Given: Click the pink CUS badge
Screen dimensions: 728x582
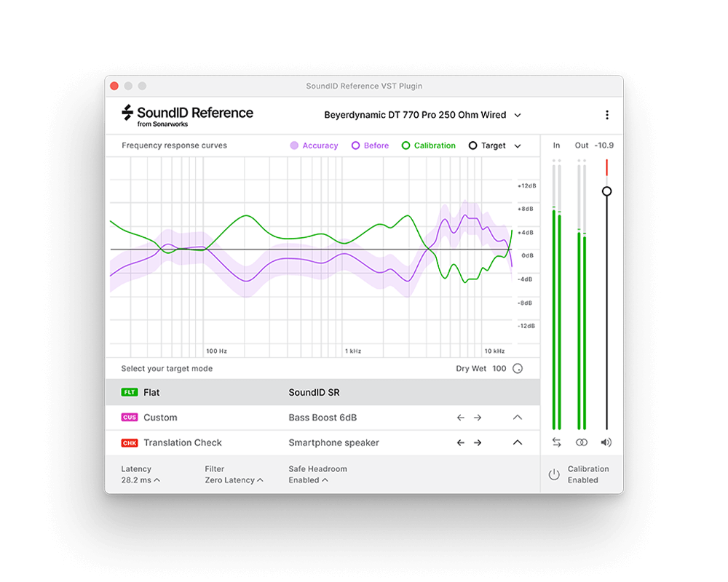Looking at the screenshot, I should point(130,418).
